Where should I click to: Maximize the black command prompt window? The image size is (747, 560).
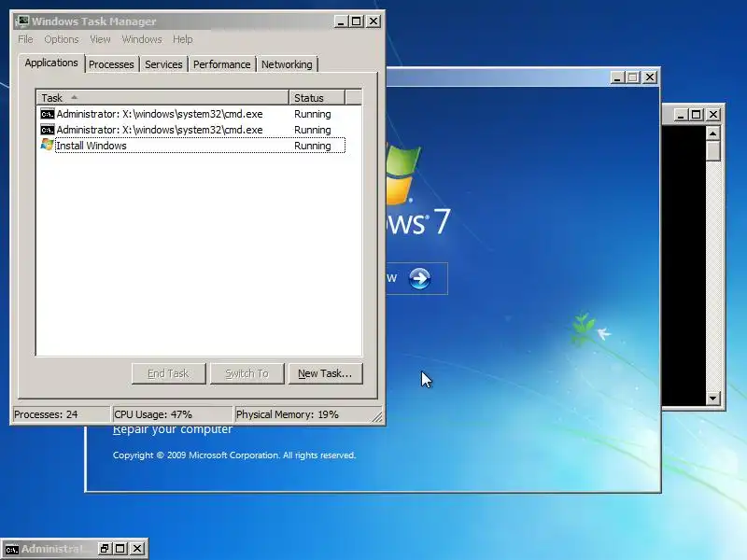(x=696, y=114)
